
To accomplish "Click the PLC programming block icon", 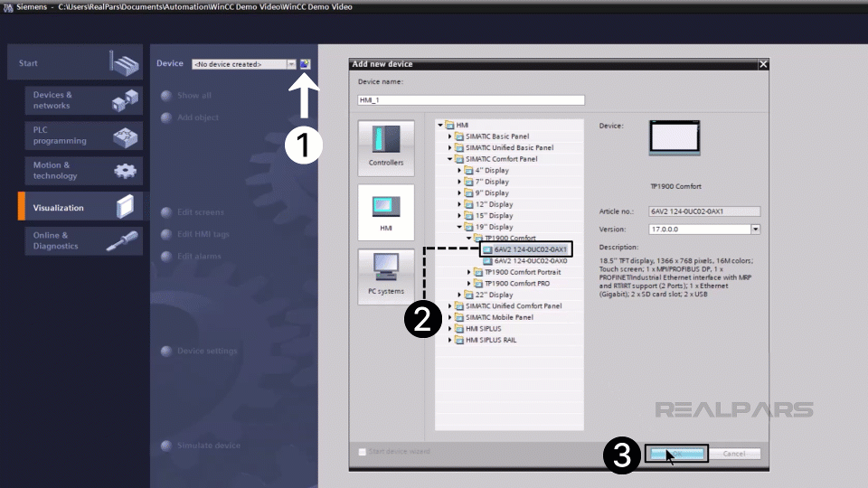I will 125,136.
